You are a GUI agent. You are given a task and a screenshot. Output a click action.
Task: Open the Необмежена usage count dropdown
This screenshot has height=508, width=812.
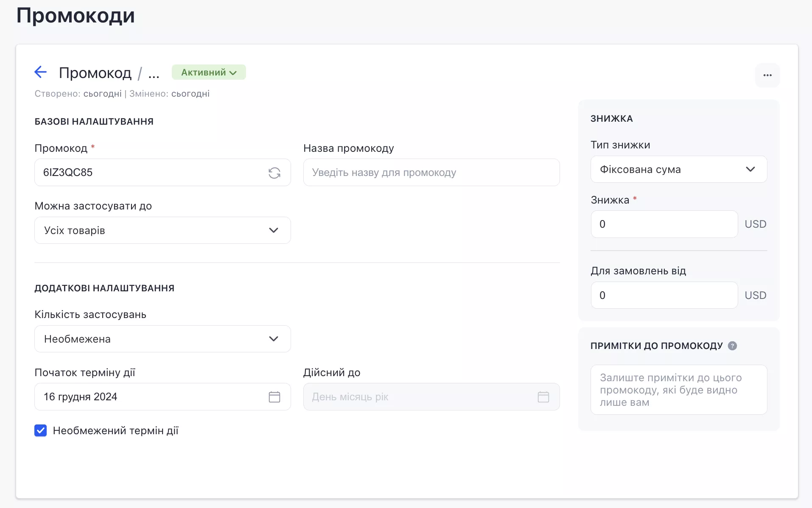tap(162, 339)
